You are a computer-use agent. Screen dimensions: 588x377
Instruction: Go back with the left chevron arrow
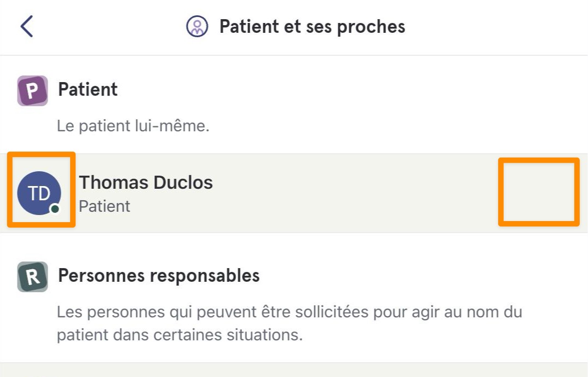click(x=27, y=26)
